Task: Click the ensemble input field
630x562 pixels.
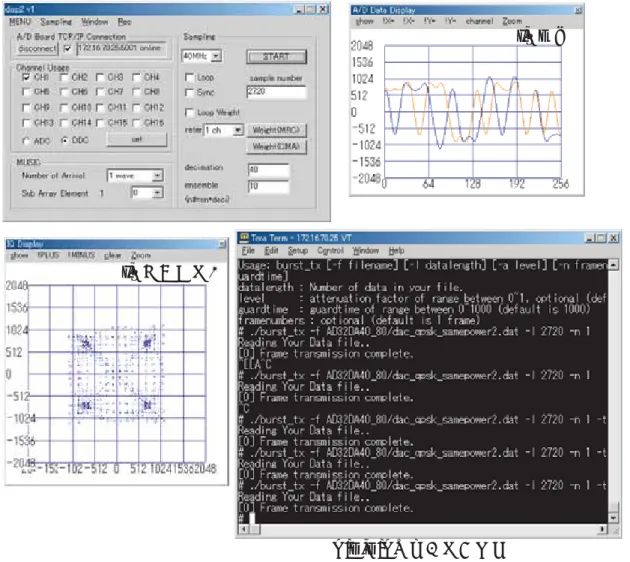Action: point(268,186)
